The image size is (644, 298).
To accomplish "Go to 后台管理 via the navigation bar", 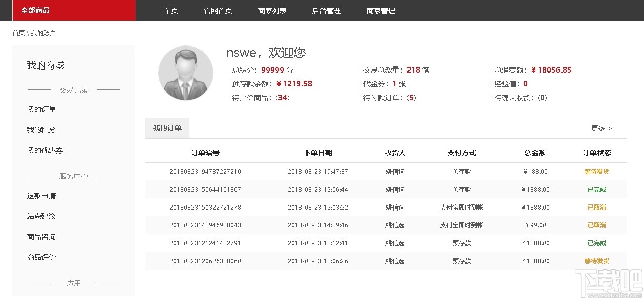I will pyautogui.click(x=326, y=10).
